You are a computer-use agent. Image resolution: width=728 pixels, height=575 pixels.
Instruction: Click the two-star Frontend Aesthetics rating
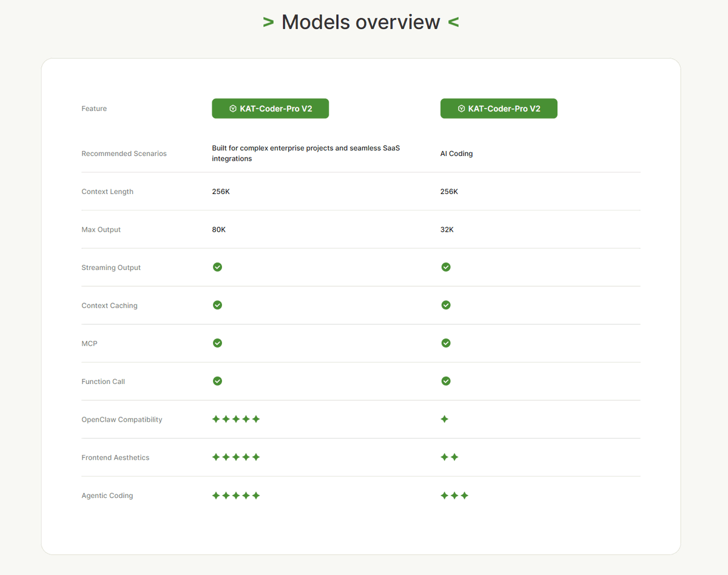450,457
